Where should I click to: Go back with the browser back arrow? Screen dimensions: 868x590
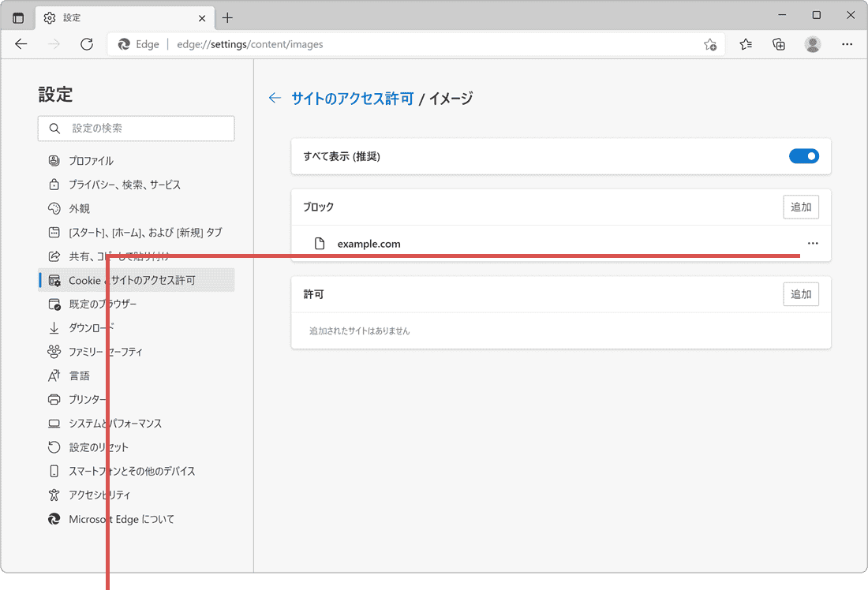[x=21, y=44]
